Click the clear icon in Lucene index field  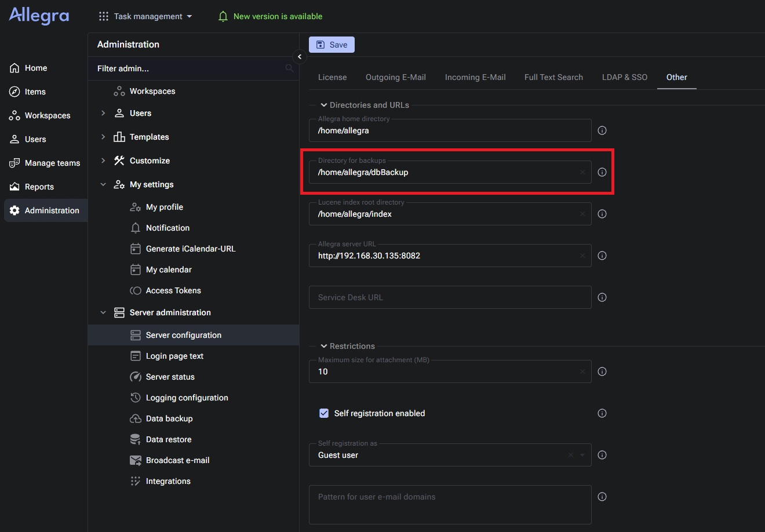click(582, 214)
